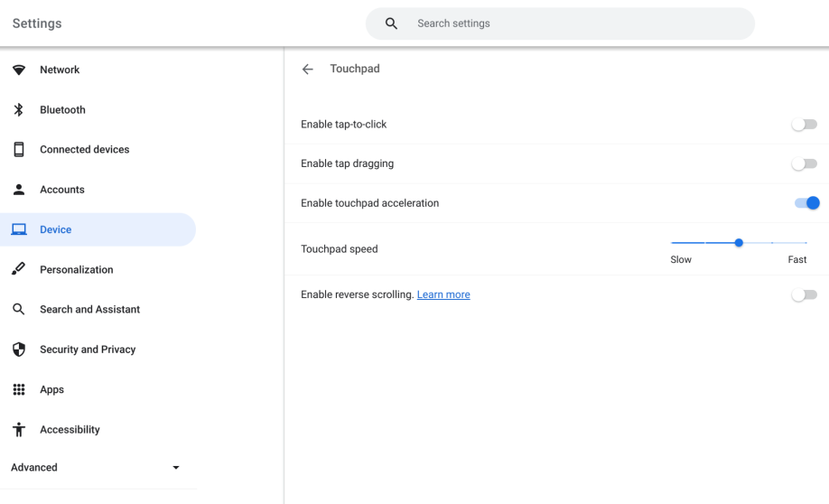Expand the Advanced section arrow

point(176,468)
